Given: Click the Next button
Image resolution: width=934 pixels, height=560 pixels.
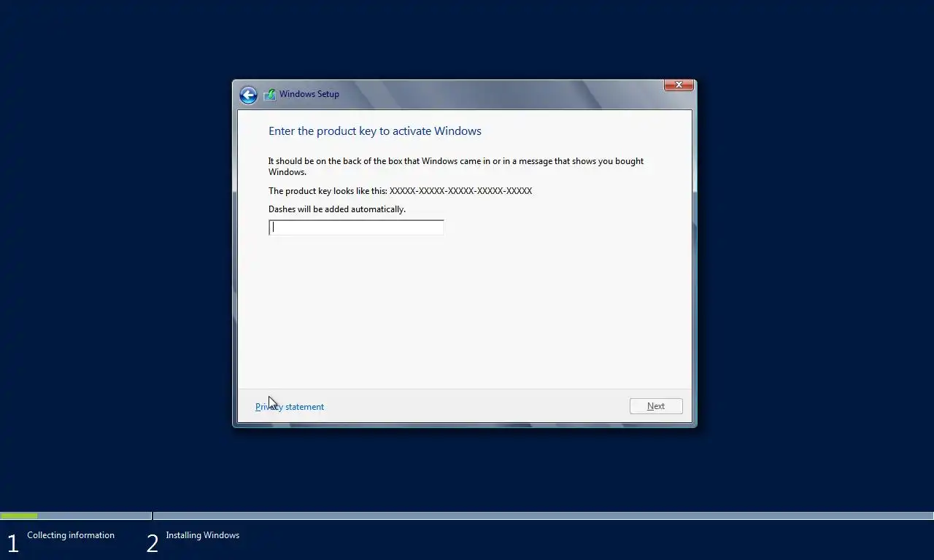Looking at the screenshot, I should coord(656,406).
